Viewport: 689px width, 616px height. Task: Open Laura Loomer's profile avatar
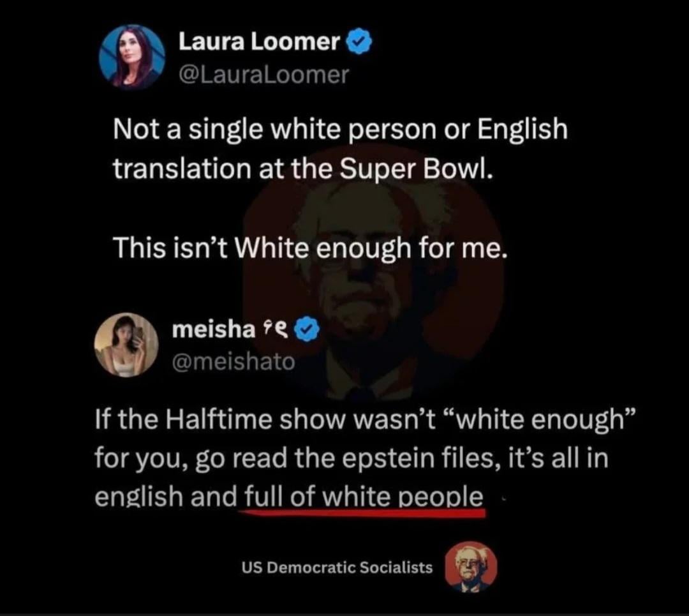point(132,57)
